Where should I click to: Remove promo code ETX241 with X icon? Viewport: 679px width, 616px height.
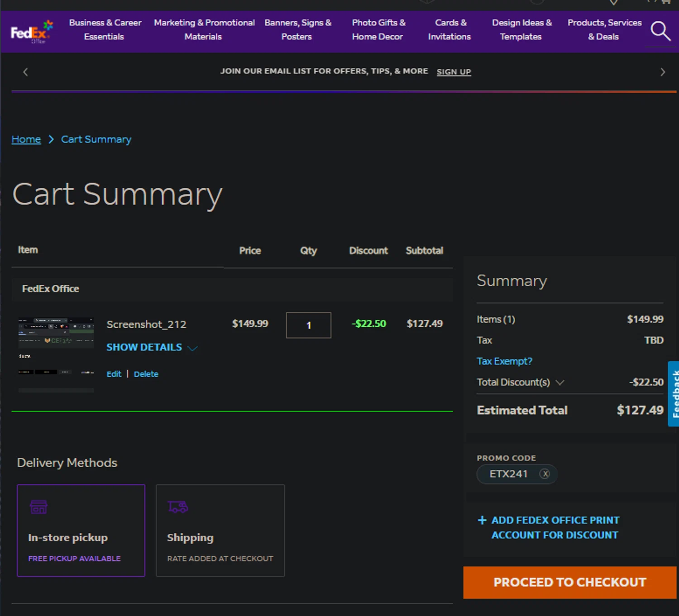click(x=545, y=474)
